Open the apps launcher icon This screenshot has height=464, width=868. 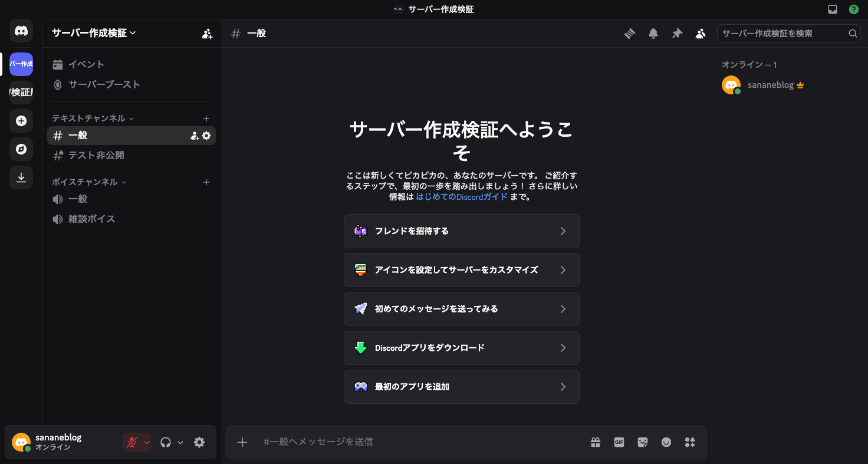690,442
